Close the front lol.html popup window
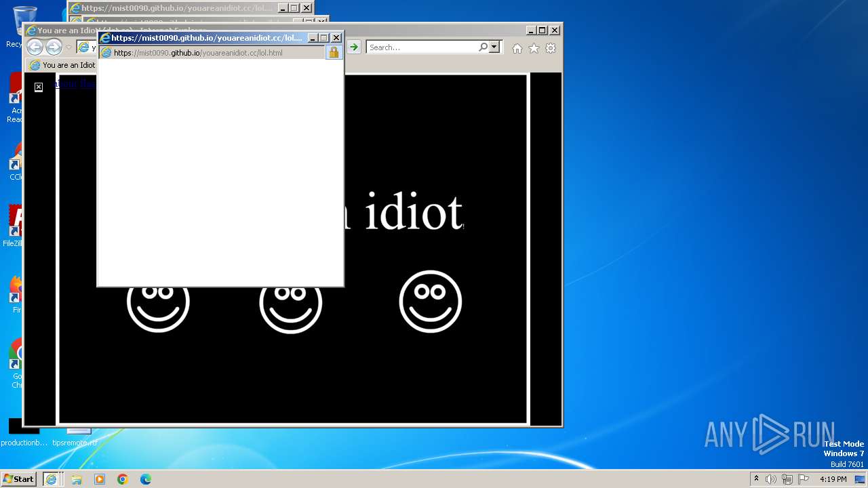 pos(336,38)
